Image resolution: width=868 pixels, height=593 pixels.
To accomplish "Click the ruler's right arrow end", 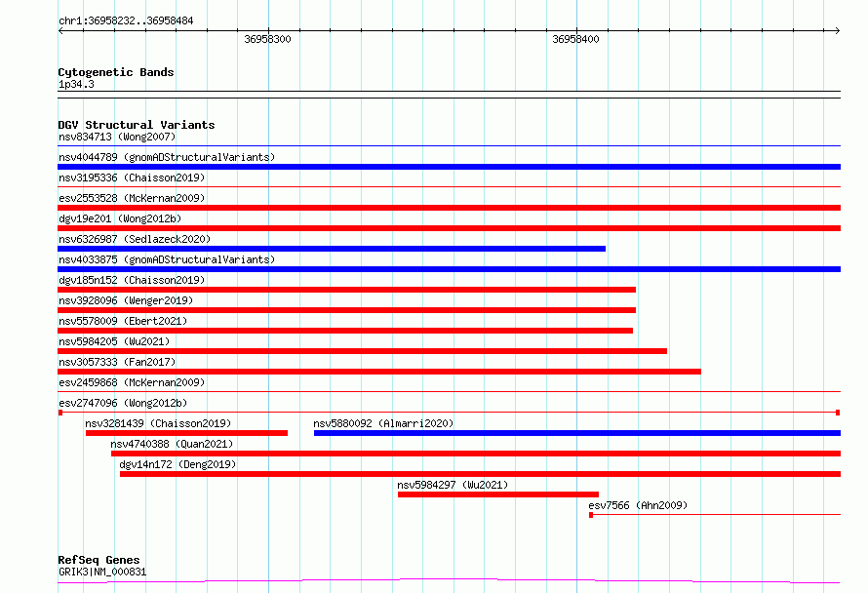I will (x=837, y=31).
